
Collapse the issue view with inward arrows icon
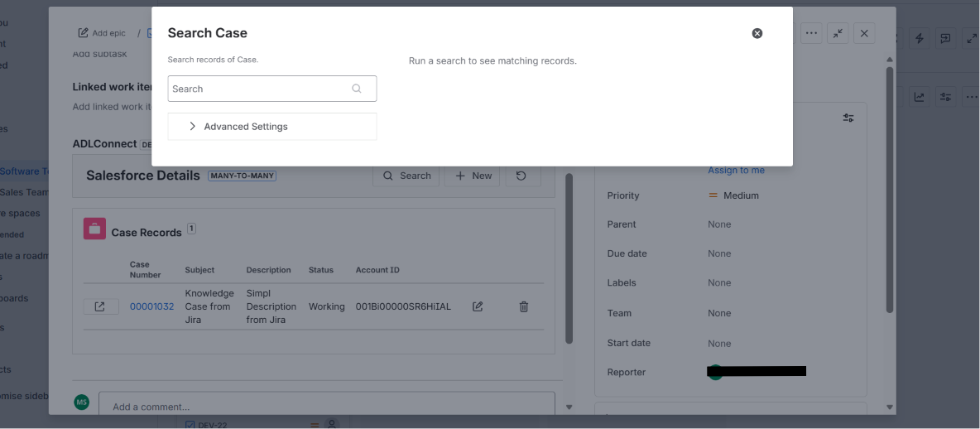click(838, 33)
